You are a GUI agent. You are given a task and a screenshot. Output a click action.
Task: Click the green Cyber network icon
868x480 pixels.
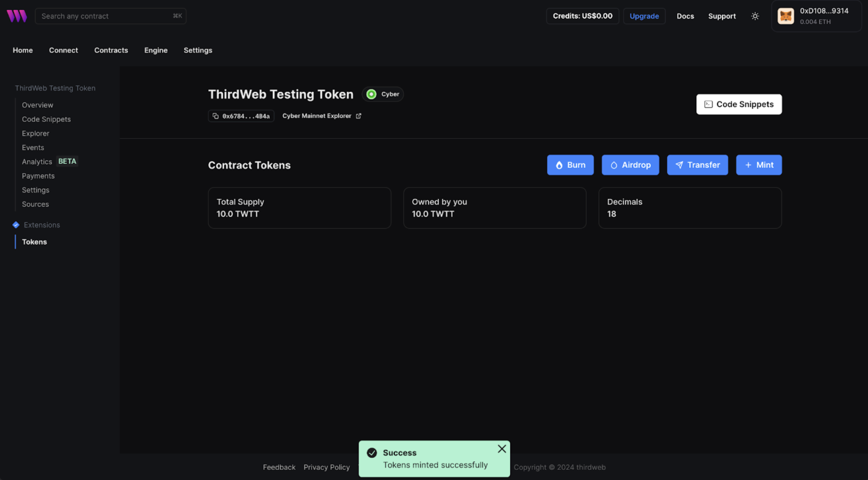point(371,94)
